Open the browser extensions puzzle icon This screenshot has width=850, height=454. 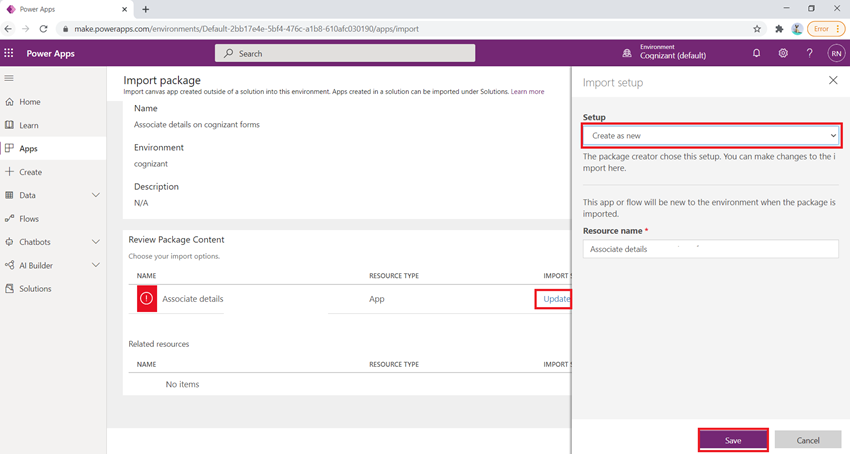pos(779,29)
